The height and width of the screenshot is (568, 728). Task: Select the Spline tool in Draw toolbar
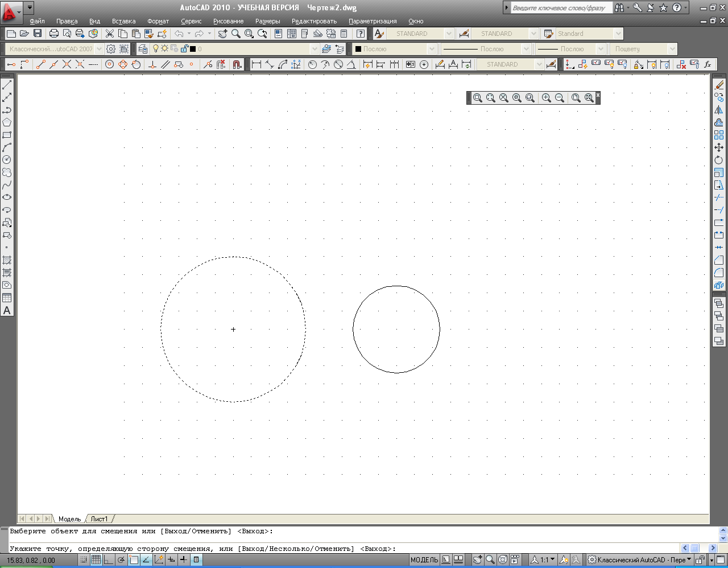7,185
